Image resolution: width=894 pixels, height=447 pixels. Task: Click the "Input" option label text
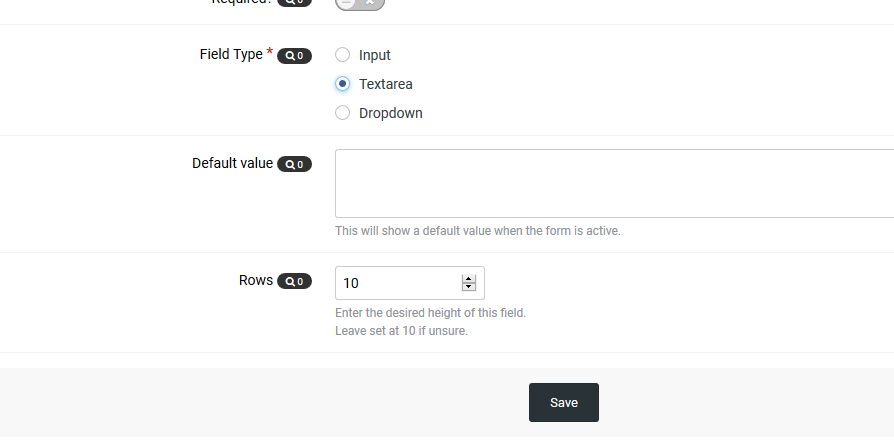(375, 55)
